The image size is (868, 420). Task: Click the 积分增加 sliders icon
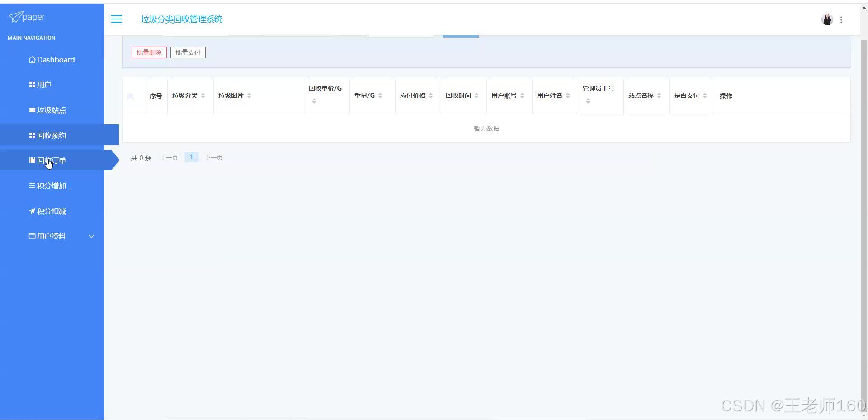pos(32,186)
